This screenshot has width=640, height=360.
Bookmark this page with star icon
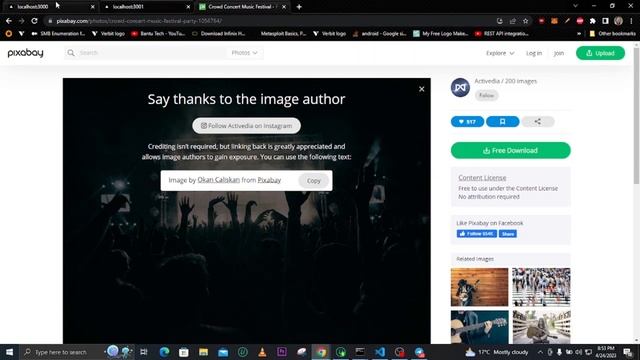pyautogui.click(x=526, y=21)
